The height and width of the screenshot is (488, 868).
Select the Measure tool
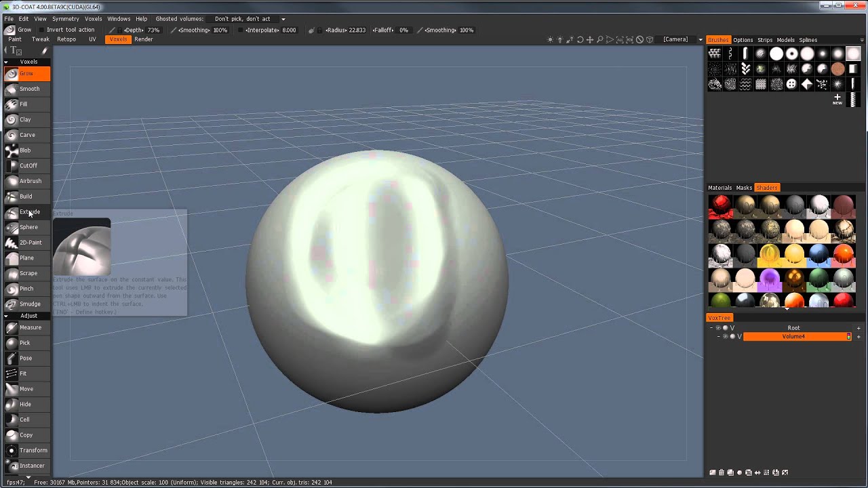pyautogui.click(x=26, y=327)
